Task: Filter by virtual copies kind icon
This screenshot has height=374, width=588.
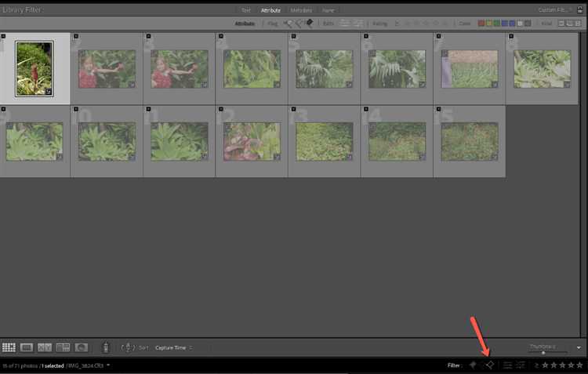Action: (x=570, y=24)
